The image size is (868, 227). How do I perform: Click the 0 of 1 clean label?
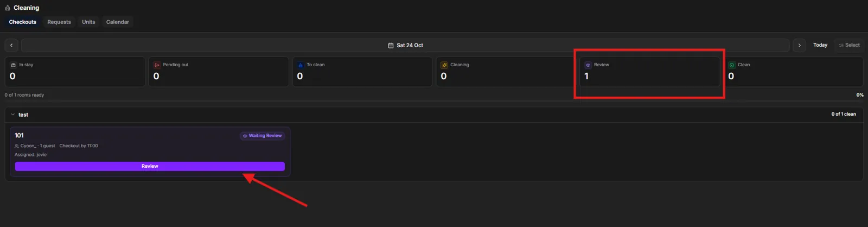point(844,114)
